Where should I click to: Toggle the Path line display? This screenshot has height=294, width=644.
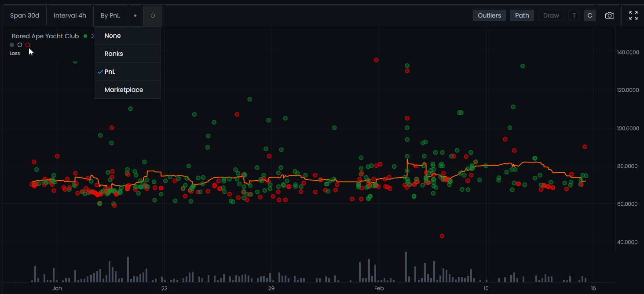[522, 15]
